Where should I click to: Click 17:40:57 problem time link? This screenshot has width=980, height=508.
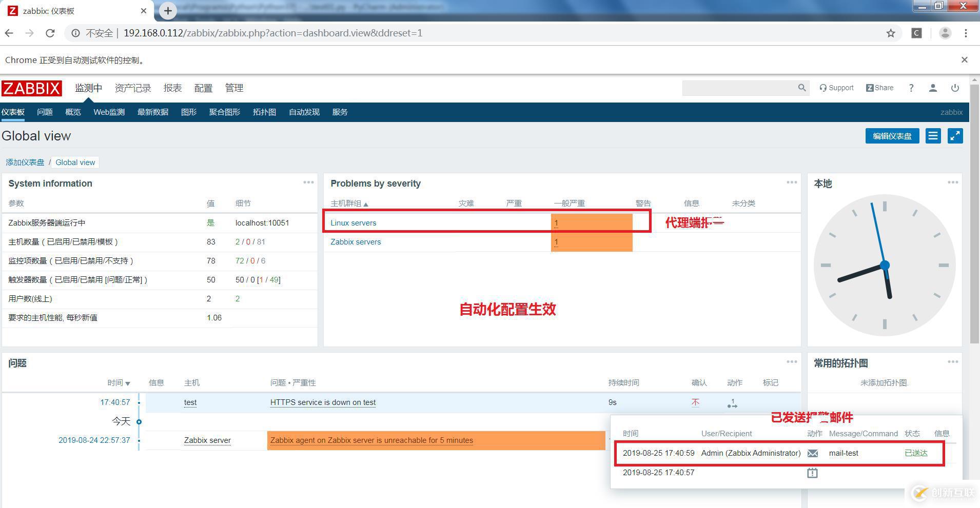point(115,402)
